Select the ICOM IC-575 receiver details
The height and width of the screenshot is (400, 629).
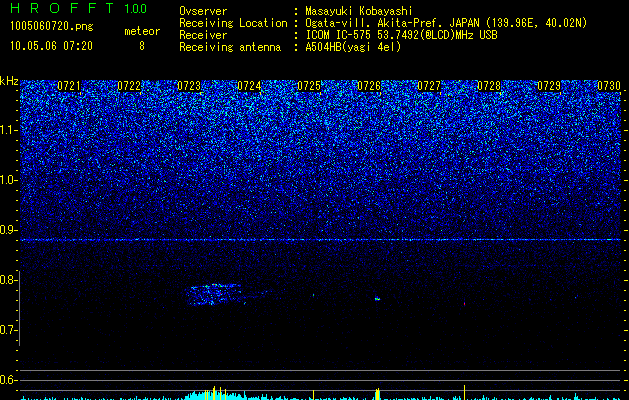point(401,35)
